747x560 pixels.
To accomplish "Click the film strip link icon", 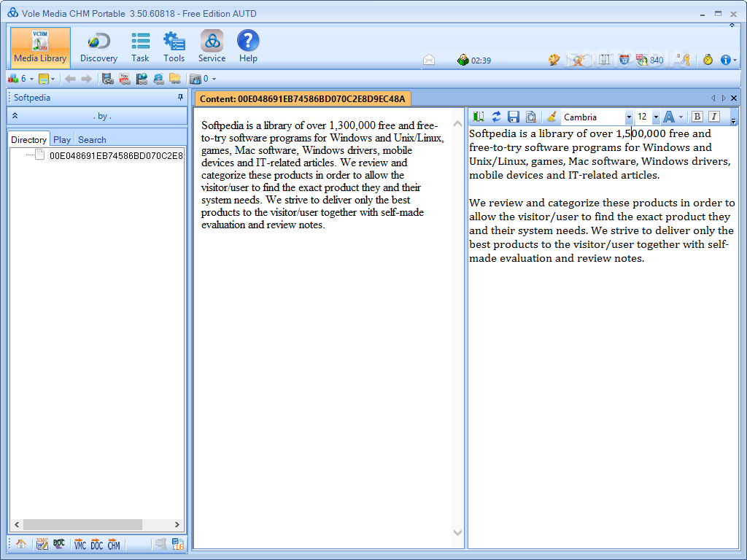I will (x=108, y=79).
